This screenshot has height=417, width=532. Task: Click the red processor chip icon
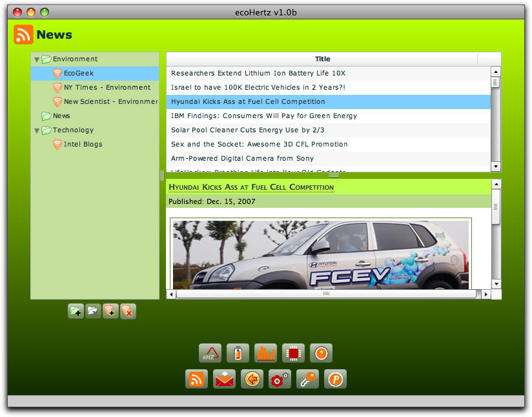pos(293,353)
